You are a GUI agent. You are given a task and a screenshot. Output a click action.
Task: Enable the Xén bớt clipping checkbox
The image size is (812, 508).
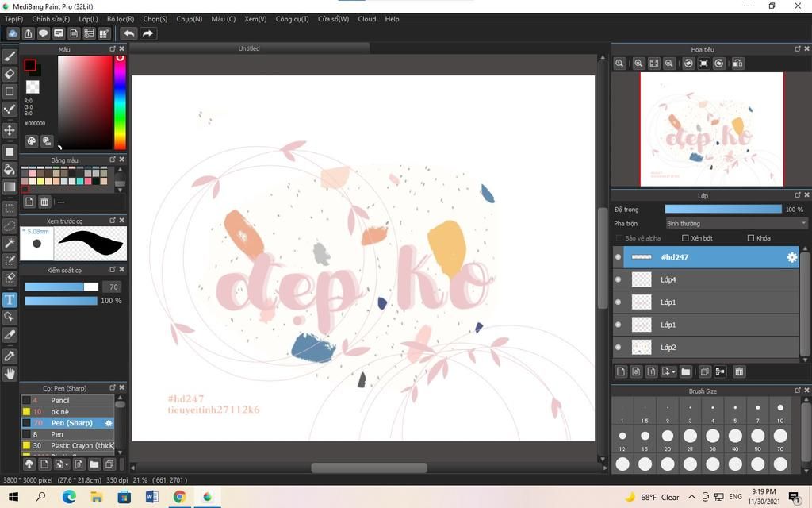(x=686, y=238)
